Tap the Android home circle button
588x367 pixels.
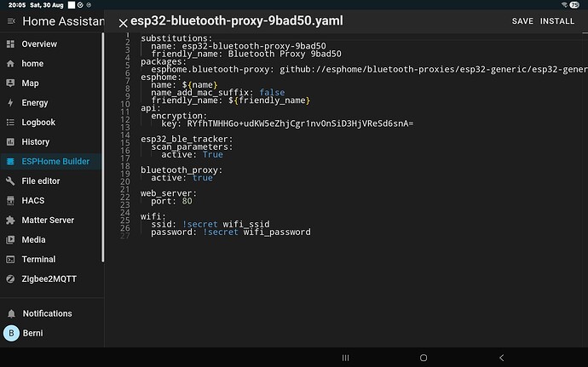point(424,358)
